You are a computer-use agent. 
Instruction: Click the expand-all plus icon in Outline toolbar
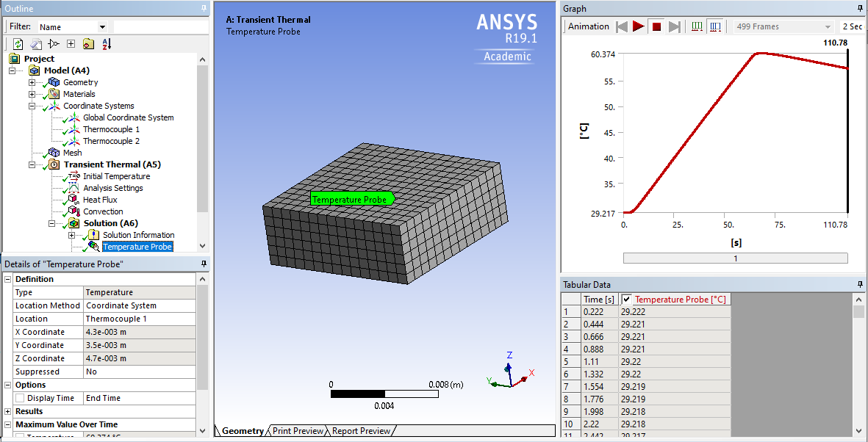(x=71, y=44)
